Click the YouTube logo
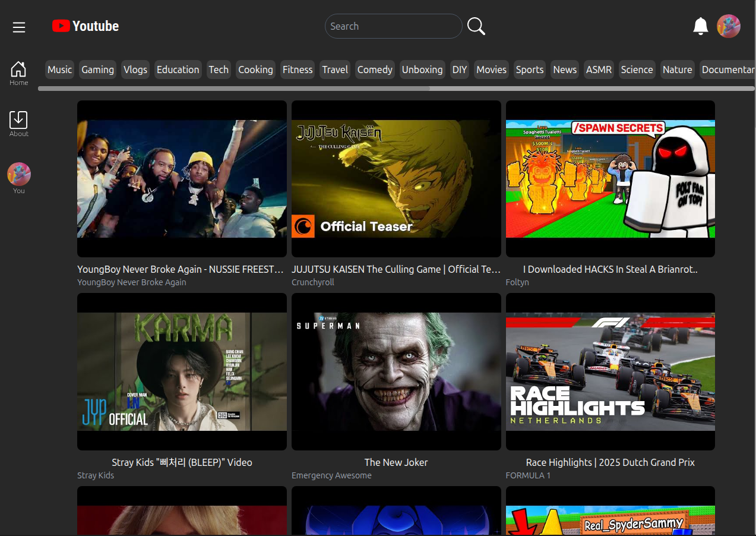 [86, 26]
